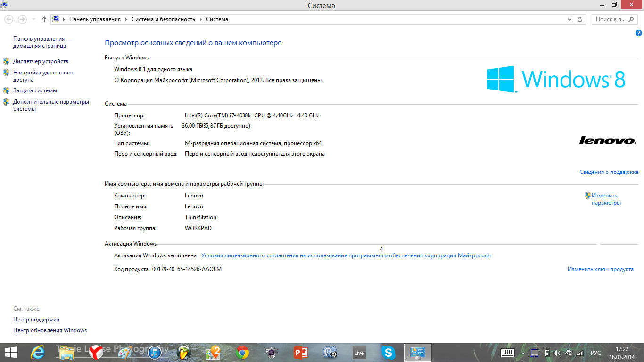Image resolution: width=644 pixels, height=362 pixels.
Task: Launch Google Chrome from the taskbar
Action: coord(242,352)
